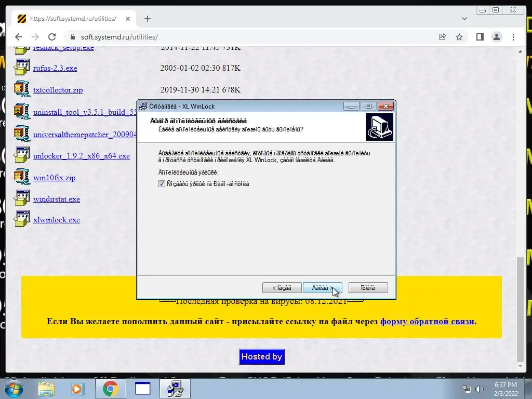Click the universalthemepatcher archive icon

[22, 134]
